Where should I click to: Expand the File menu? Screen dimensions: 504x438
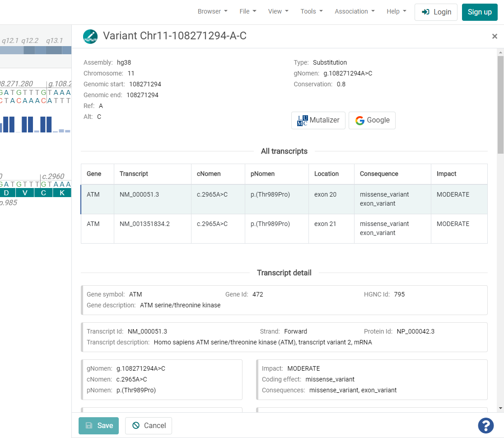pyautogui.click(x=247, y=11)
